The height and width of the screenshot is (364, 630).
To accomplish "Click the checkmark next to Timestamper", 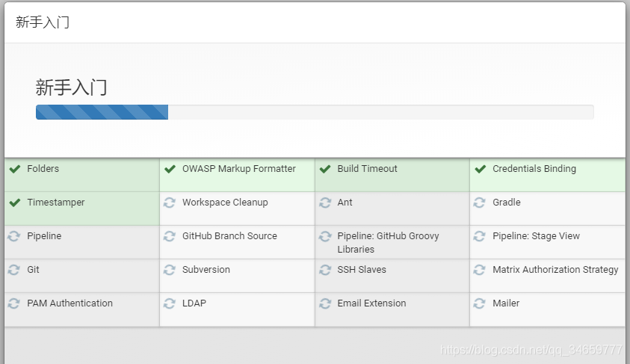I will pyautogui.click(x=15, y=203).
